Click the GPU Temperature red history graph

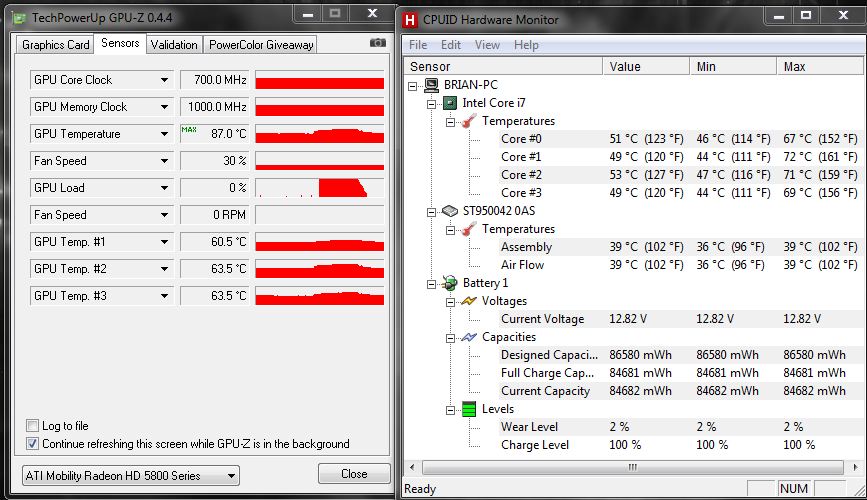pyautogui.click(x=320, y=134)
